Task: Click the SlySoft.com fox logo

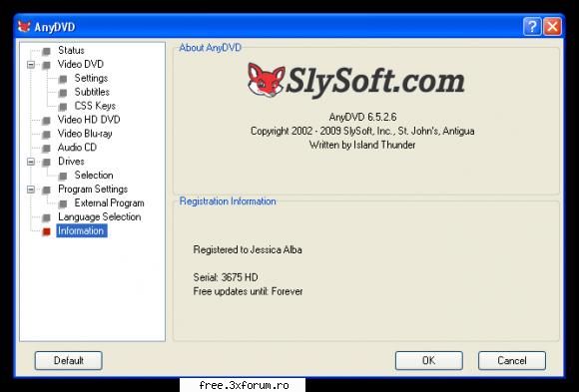Action: pos(266,80)
